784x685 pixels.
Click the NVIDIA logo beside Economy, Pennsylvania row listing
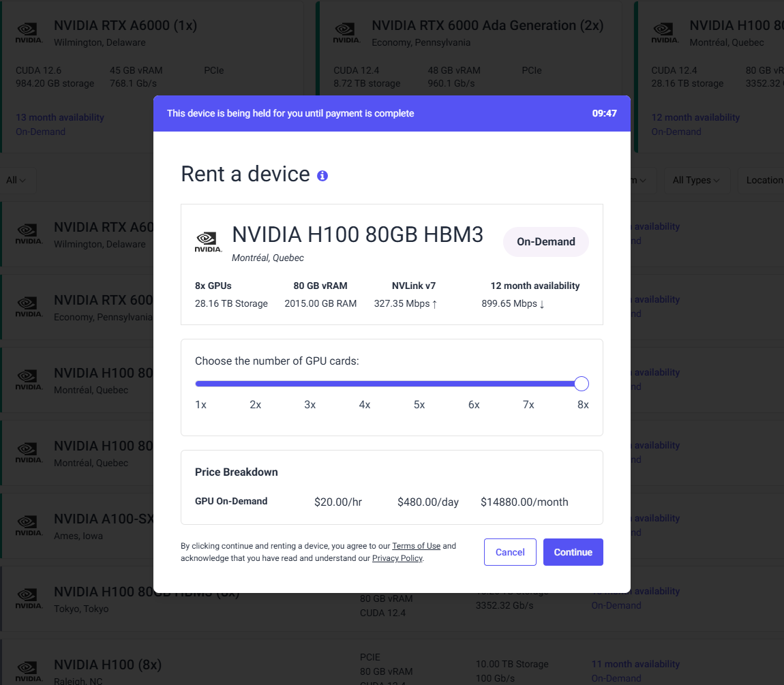click(x=29, y=307)
